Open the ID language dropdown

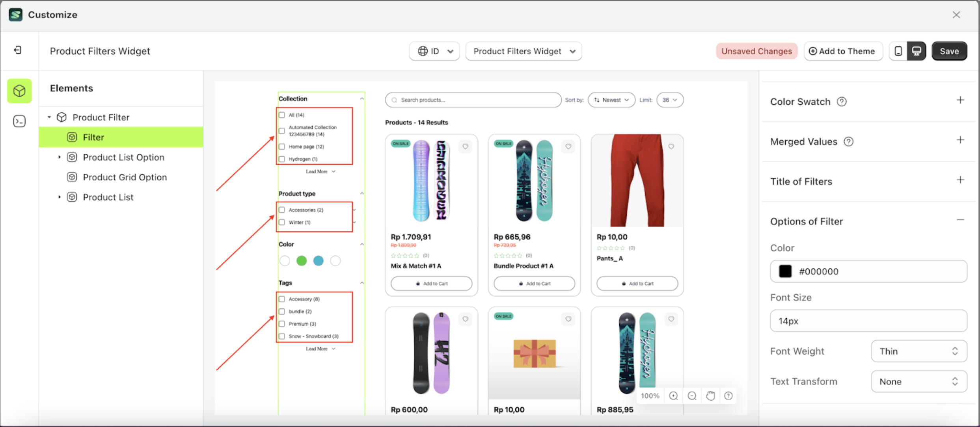tap(434, 51)
